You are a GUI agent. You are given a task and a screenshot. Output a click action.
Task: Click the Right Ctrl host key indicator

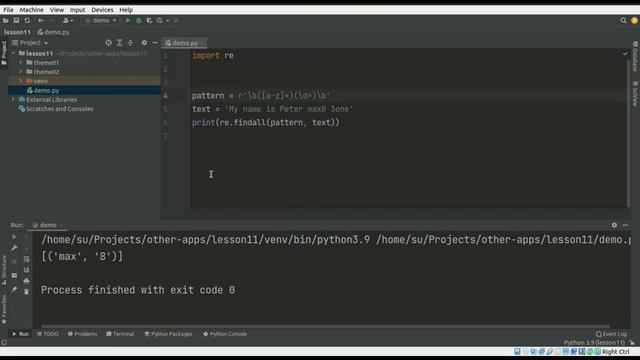pos(616,352)
